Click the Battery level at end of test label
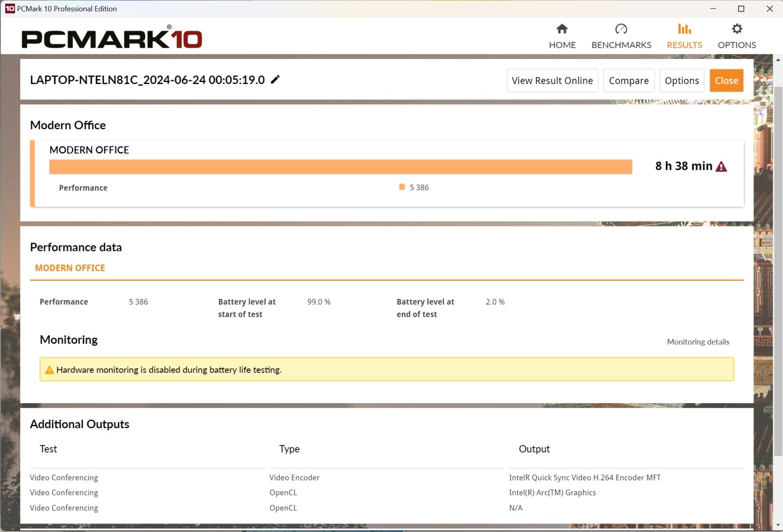The image size is (783, 532). [x=425, y=308]
